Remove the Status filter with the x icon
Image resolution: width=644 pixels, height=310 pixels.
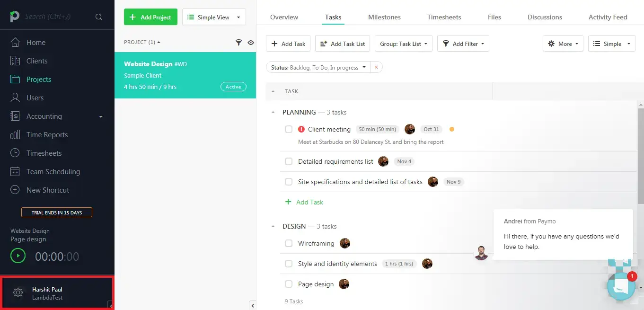click(376, 68)
